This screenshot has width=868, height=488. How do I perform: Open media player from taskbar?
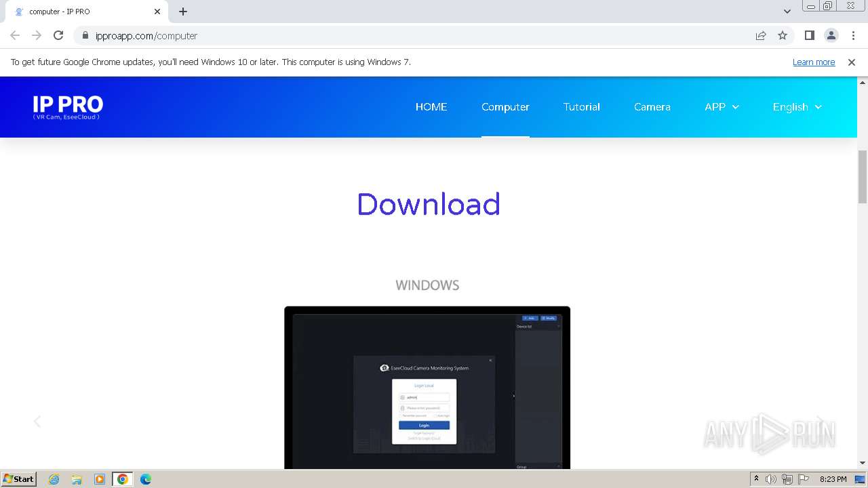(x=100, y=479)
